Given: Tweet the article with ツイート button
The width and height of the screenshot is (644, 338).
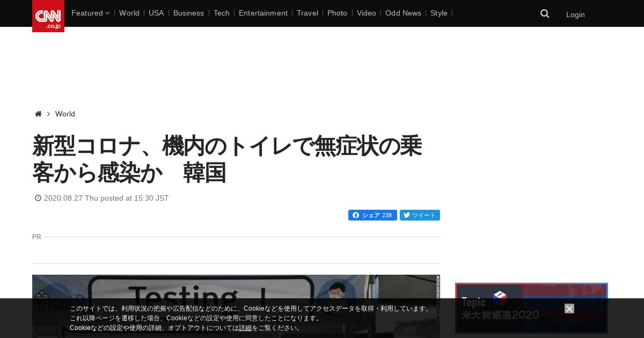Looking at the screenshot, I should point(420,215).
